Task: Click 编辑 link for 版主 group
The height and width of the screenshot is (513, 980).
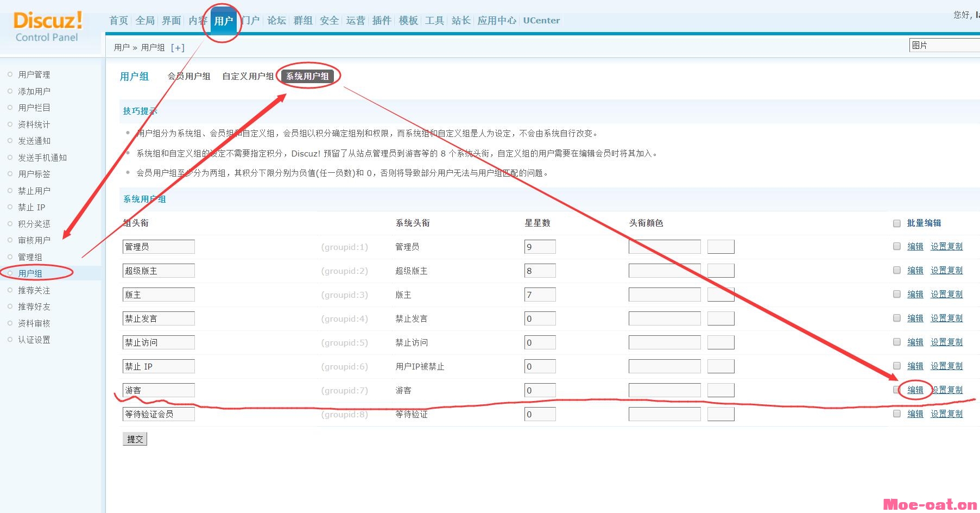Action: (915, 295)
